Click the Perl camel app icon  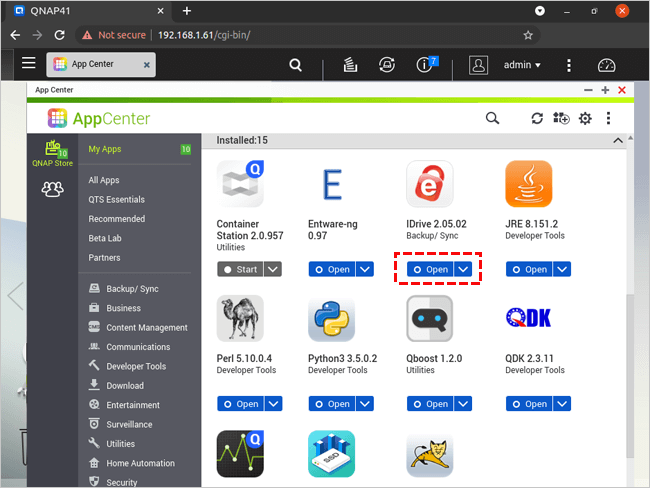[x=240, y=318]
